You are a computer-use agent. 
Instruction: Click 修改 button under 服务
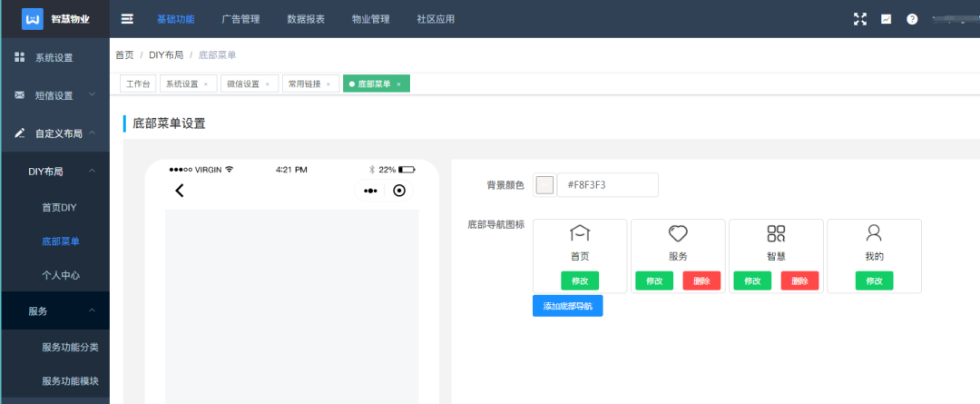point(654,281)
